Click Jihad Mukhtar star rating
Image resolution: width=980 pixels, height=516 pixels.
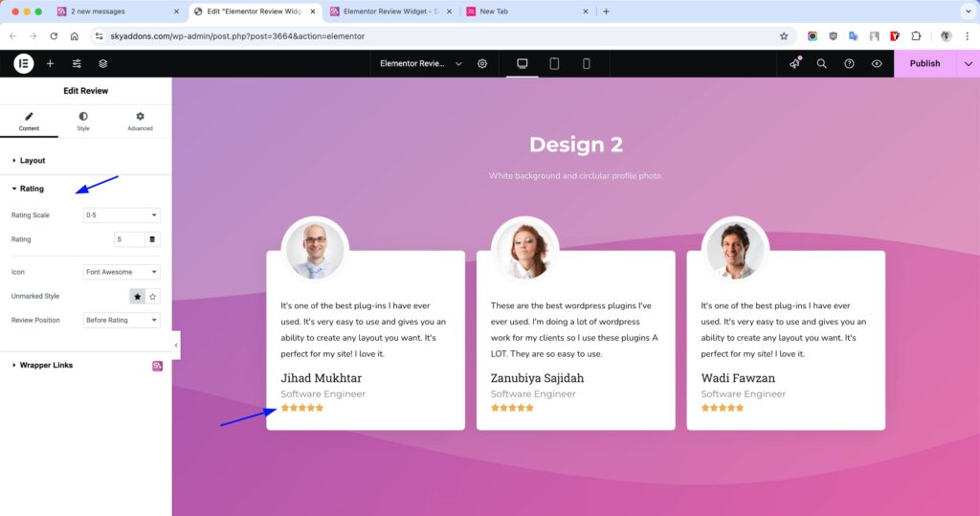click(x=301, y=408)
